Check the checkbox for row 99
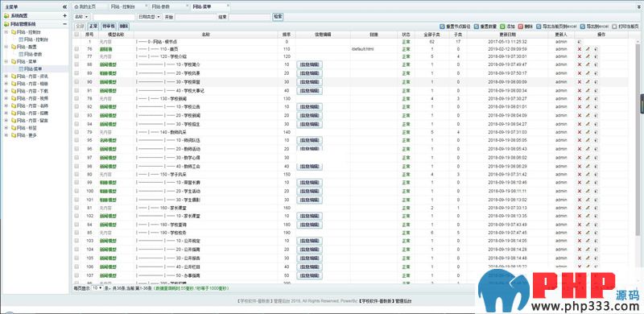Viewport: 644px width, 314px height. pyautogui.click(x=76, y=182)
